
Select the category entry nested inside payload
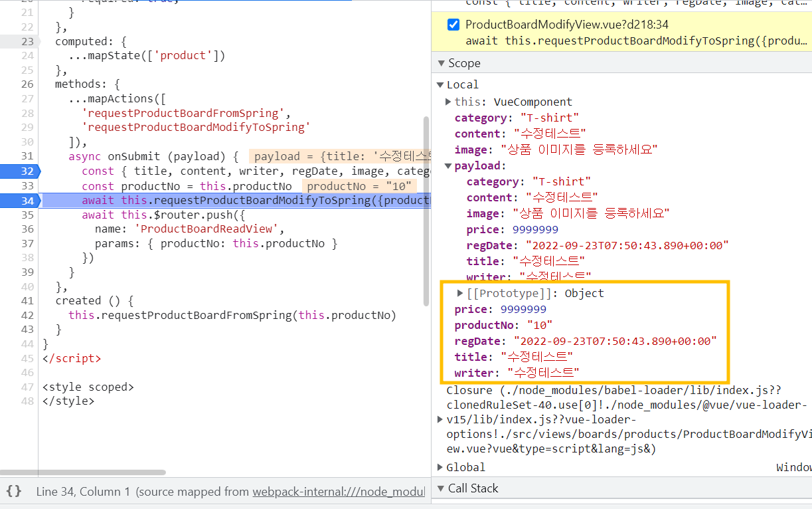pos(528,181)
